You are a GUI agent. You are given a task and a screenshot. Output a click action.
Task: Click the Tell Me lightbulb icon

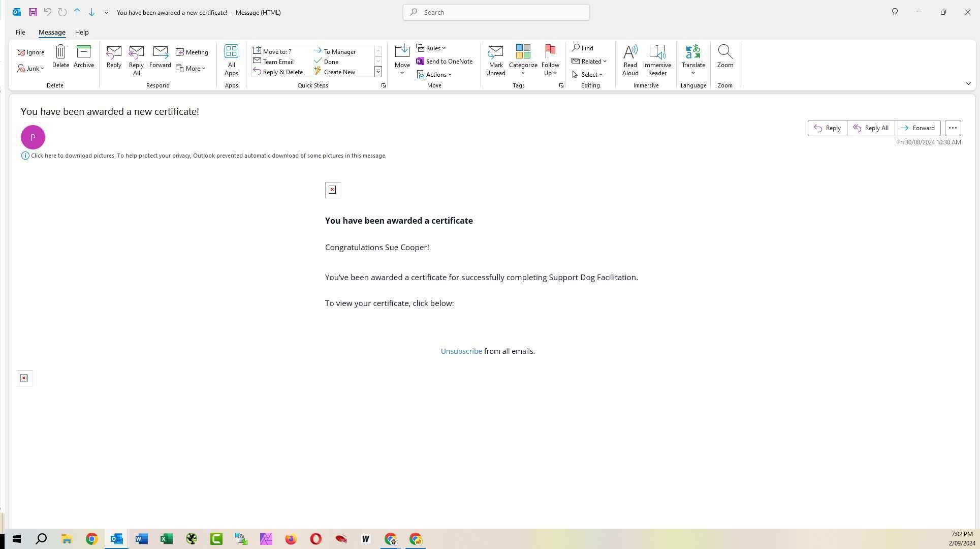[x=895, y=12]
